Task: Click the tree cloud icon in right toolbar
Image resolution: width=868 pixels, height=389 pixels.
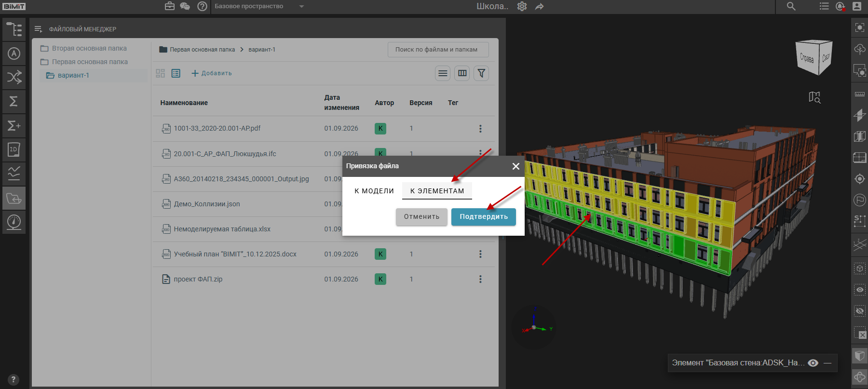Action: coord(860,49)
